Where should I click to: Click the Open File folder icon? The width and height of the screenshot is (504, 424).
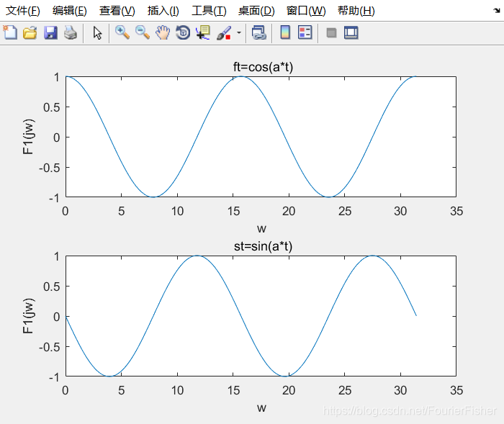click(30, 33)
